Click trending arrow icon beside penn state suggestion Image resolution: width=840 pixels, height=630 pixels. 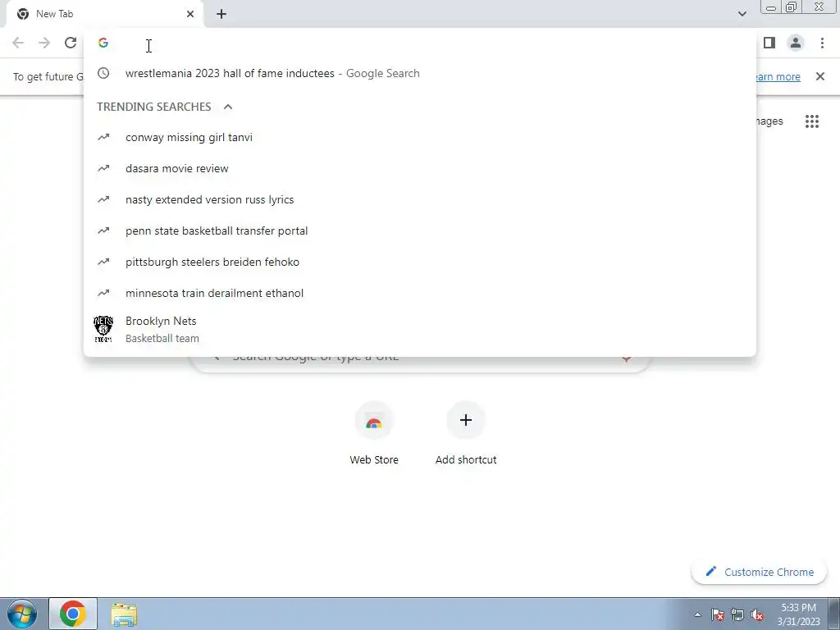point(103,231)
